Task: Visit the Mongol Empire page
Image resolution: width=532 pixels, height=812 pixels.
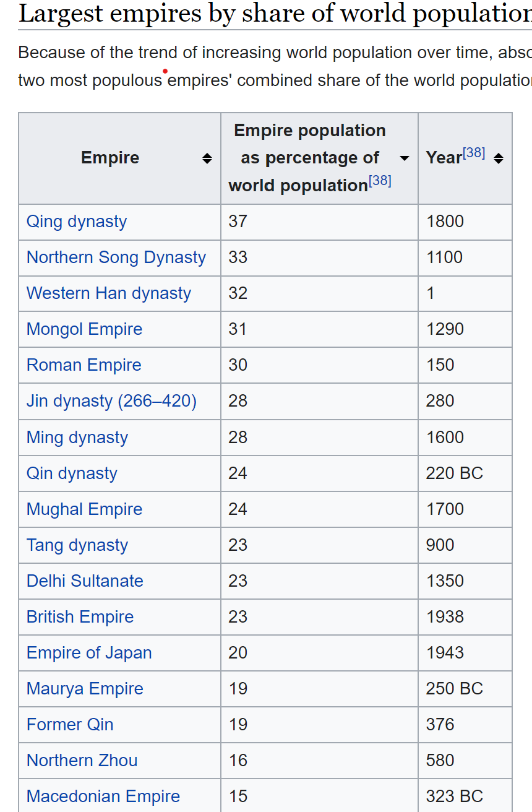Action: coord(84,329)
